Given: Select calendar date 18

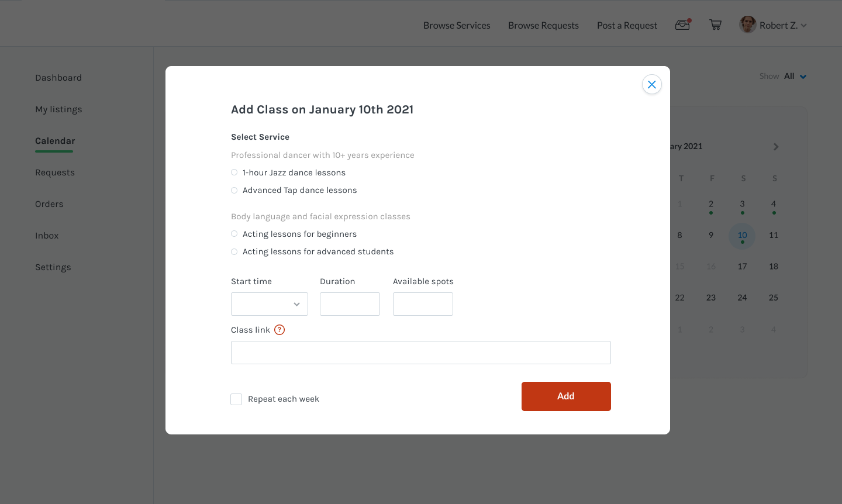Looking at the screenshot, I should (x=774, y=267).
